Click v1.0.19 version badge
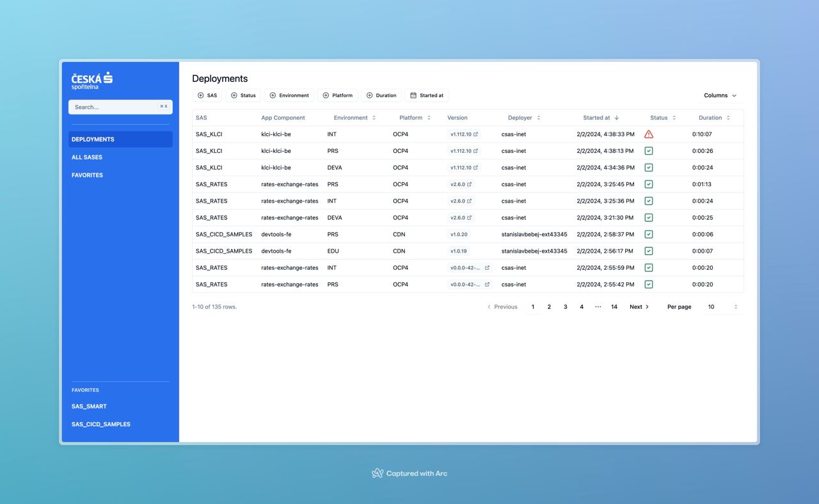The height and width of the screenshot is (504, 819). coord(459,251)
